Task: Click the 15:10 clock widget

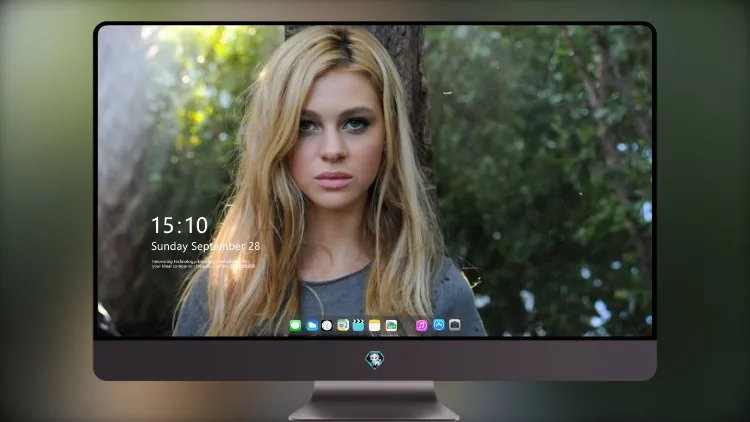Action: (x=179, y=225)
